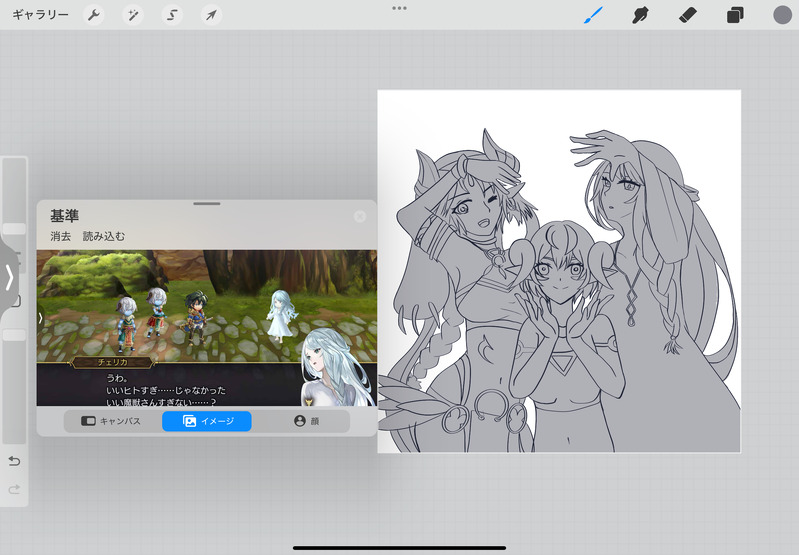
Task: Activate the Transform arrow tool
Action: pyautogui.click(x=211, y=15)
